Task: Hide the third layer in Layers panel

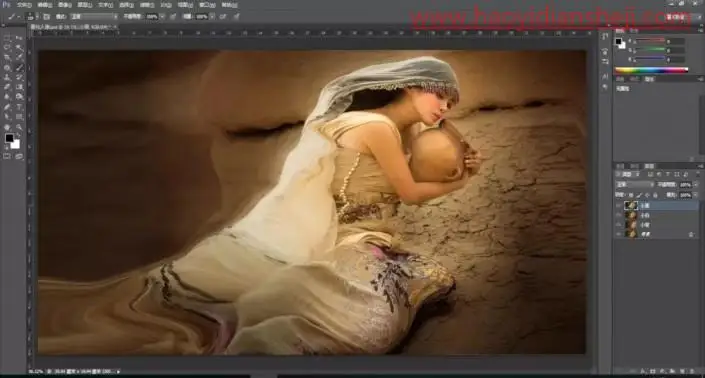Action: coord(619,225)
